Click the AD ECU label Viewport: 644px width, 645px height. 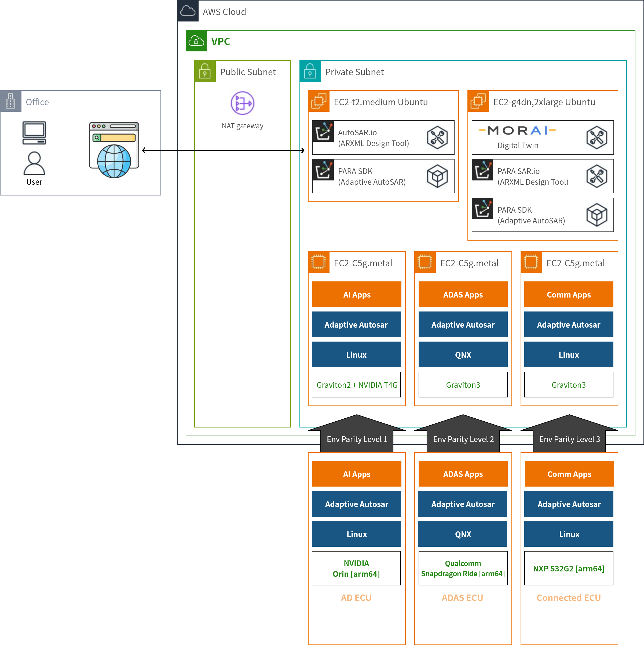click(356, 597)
